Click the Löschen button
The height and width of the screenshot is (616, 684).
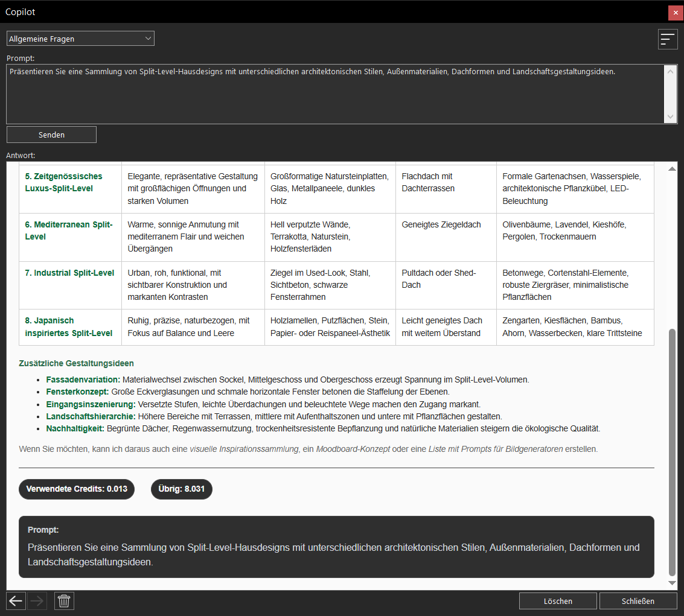pos(558,601)
